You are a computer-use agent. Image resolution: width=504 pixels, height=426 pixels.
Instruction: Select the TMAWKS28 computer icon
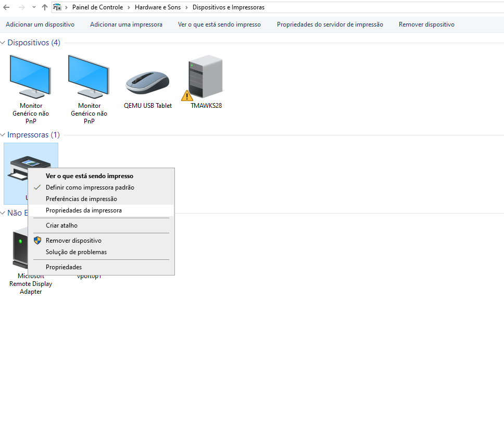(x=205, y=77)
